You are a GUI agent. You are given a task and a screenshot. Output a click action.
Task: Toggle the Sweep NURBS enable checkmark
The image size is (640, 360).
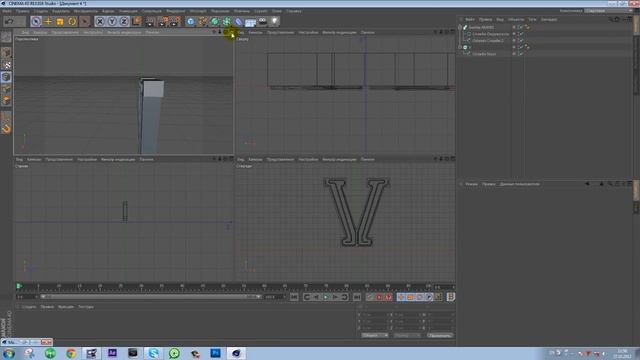click(521, 27)
